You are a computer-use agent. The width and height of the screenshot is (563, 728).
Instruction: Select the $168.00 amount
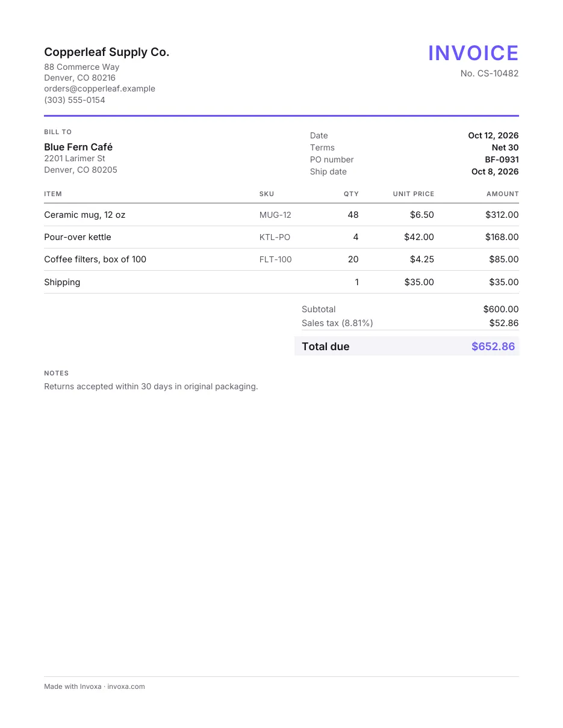point(502,237)
